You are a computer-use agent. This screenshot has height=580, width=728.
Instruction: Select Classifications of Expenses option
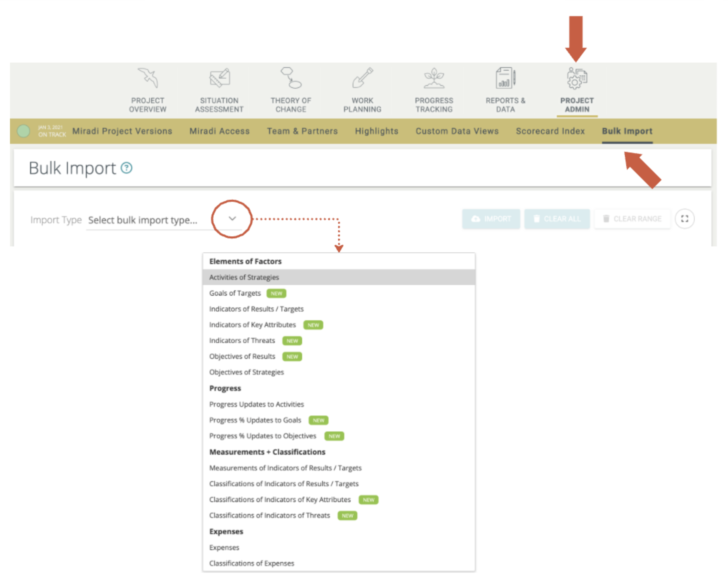[252, 563]
